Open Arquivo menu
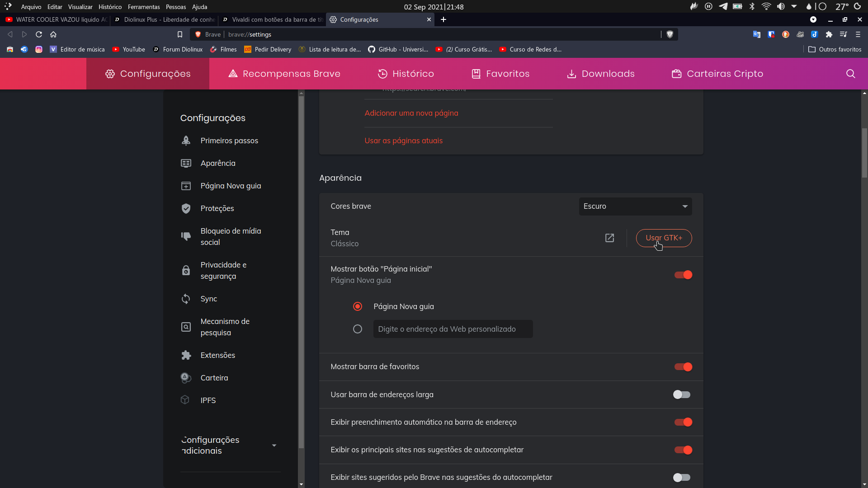Image resolution: width=868 pixels, height=488 pixels. coord(31,7)
